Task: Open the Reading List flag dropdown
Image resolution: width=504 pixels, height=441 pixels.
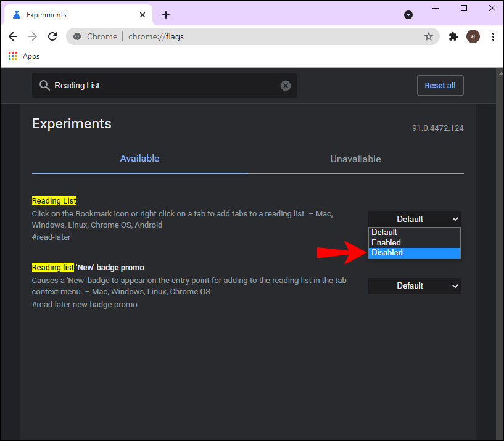Action: 415,219
